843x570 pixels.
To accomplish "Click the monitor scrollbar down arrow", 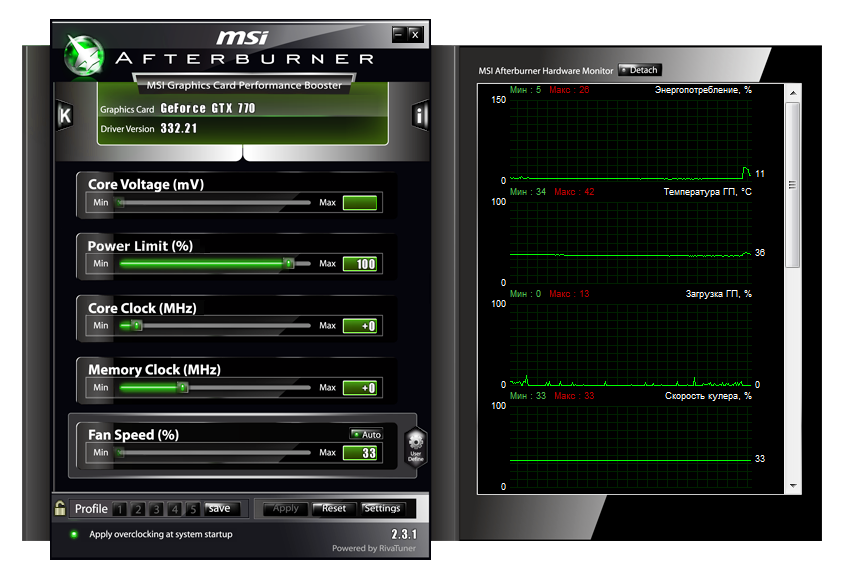I will click(794, 486).
